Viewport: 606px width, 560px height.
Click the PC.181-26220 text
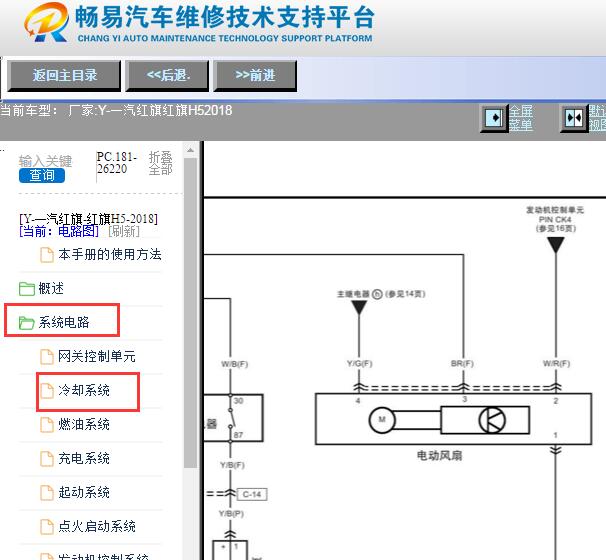pyautogui.click(x=117, y=163)
